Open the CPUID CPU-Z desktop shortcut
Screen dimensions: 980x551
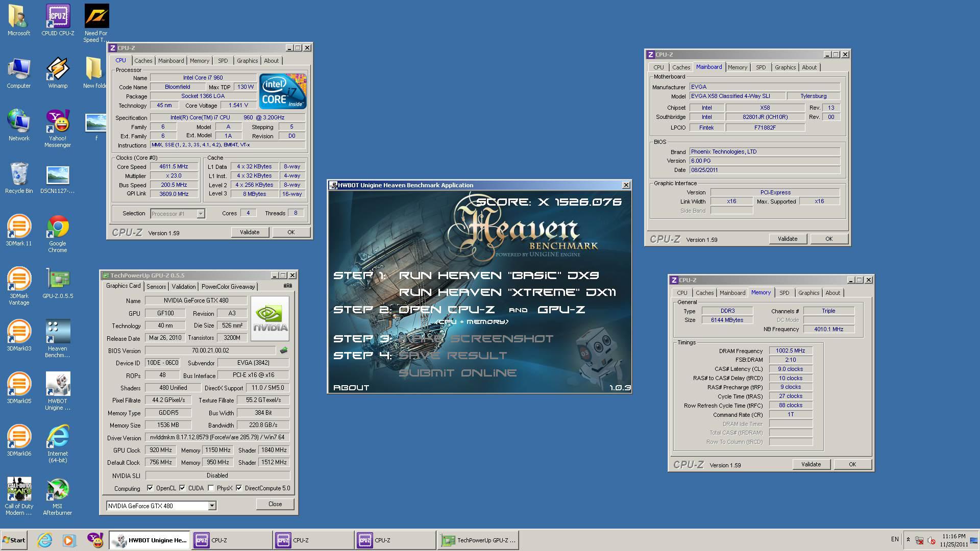58,20
